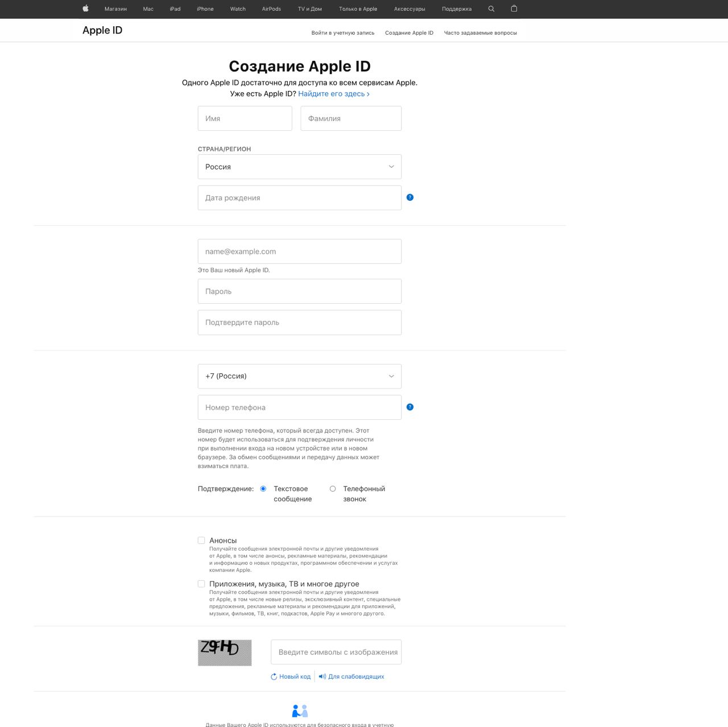The width and height of the screenshot is (728, 727).
Task: Focus the Фамилия input field
Action: [x=351, y=118]
